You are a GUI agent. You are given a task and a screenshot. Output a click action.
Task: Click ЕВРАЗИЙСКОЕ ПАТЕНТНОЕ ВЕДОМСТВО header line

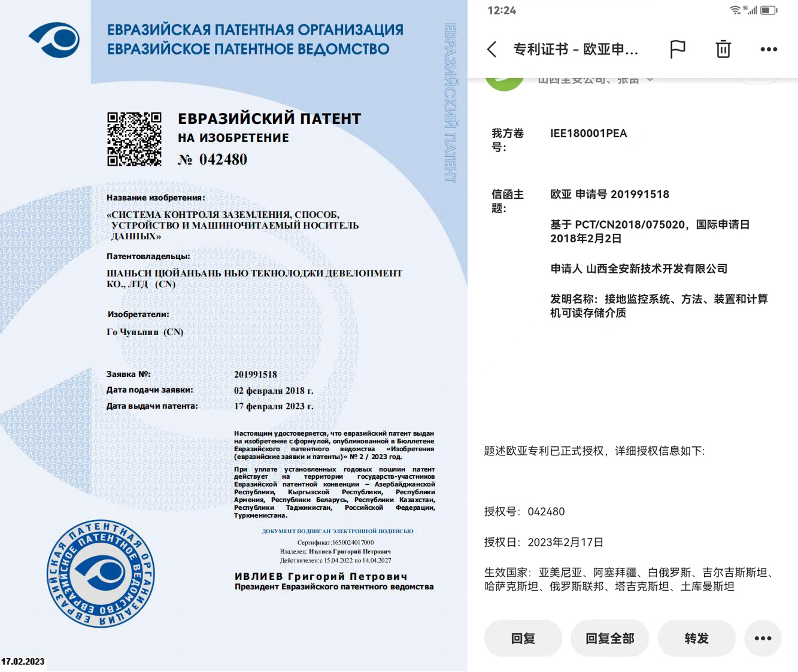[x=248, y=49]
